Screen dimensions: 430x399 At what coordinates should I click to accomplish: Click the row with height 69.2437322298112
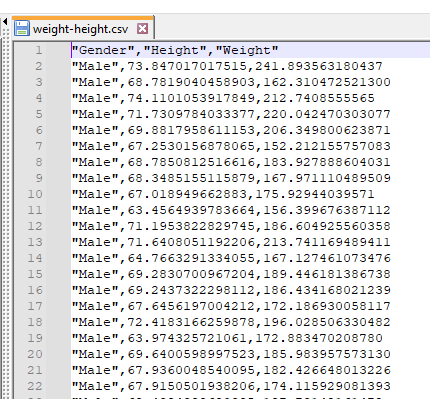tap(231, 290)
